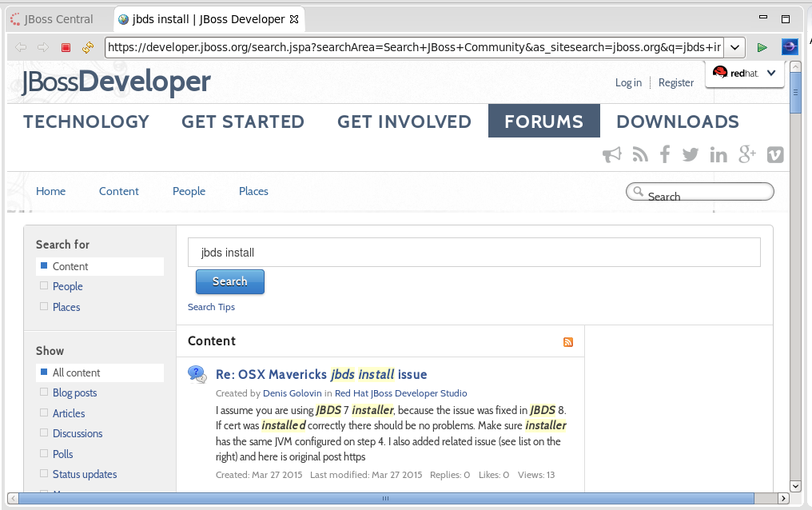Open DOWNLOADS navigation menu

tap(678, 122)
